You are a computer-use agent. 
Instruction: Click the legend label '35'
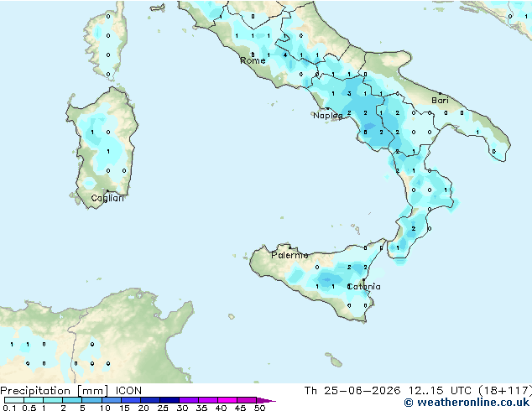click(x=201, y=408)
